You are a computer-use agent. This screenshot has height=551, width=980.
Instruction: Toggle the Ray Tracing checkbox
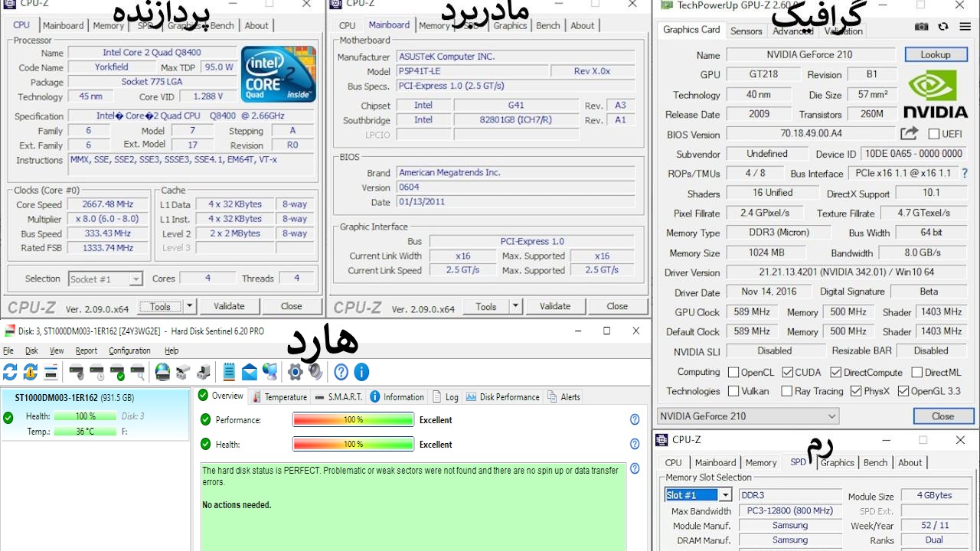click(787, 391)
